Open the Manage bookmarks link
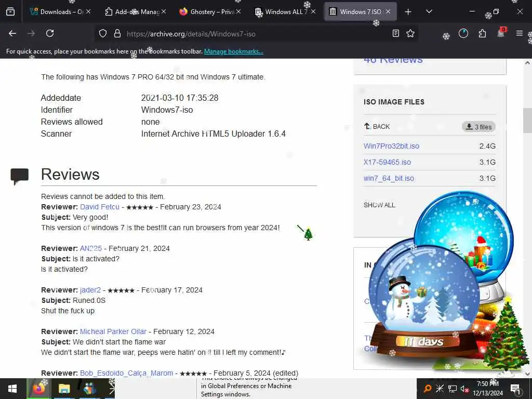Image resolution: width=532 pixels, height=399 pixels. (x=233, y=51)
